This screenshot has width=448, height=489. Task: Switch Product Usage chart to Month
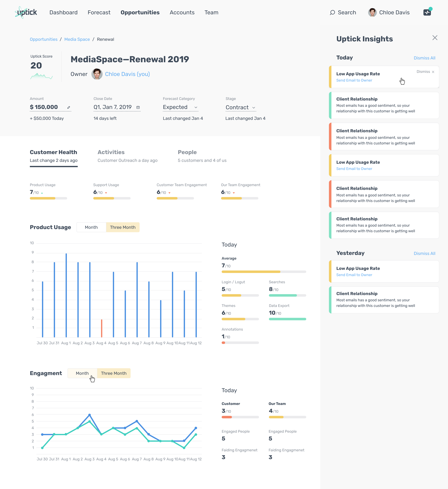coord(91,227)
